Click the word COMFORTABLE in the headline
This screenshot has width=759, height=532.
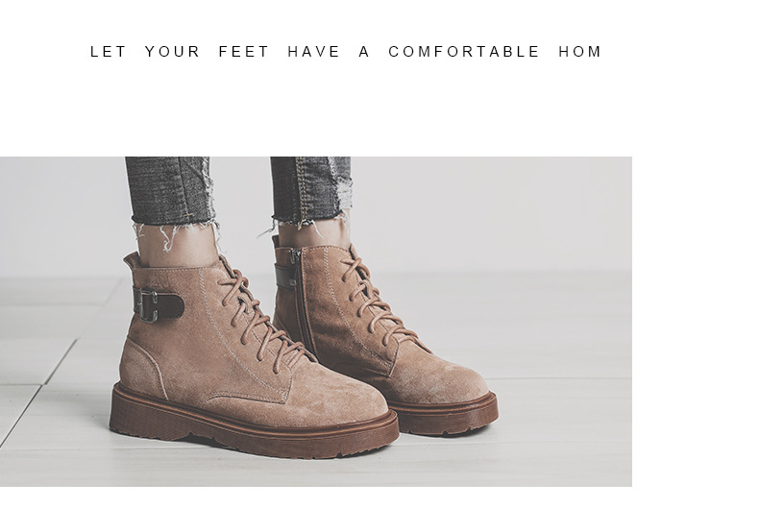tap(463, 52)
